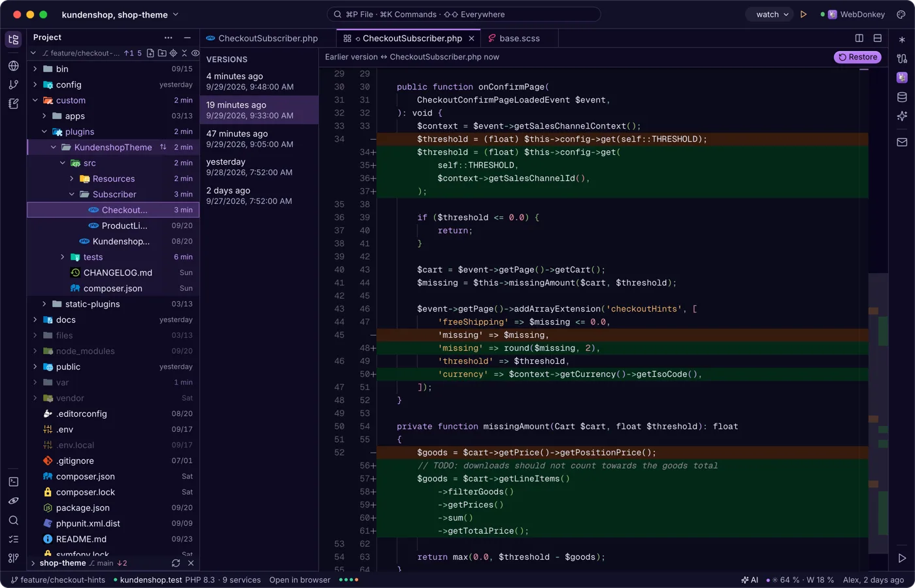Click Open in browser link

coord(300,580)
